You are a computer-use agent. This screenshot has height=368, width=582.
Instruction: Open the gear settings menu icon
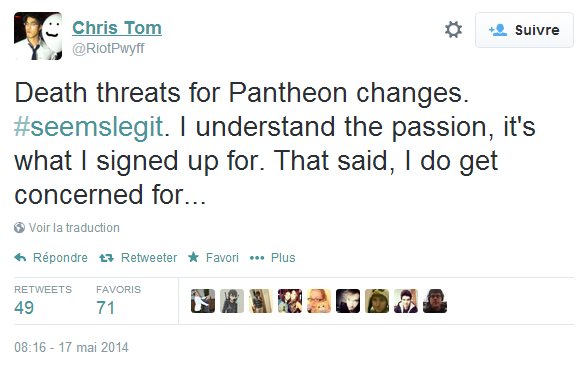pyautogui.click(x=454, y=30)
